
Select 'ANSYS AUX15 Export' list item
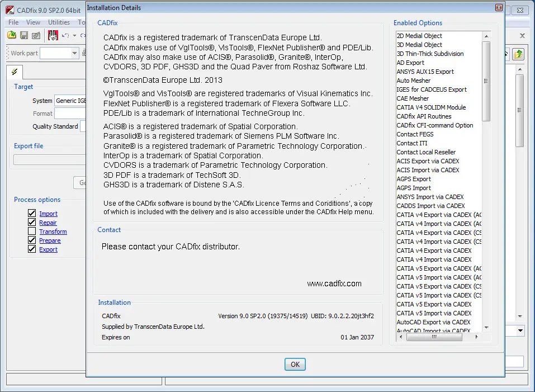[x=425, y=72]
